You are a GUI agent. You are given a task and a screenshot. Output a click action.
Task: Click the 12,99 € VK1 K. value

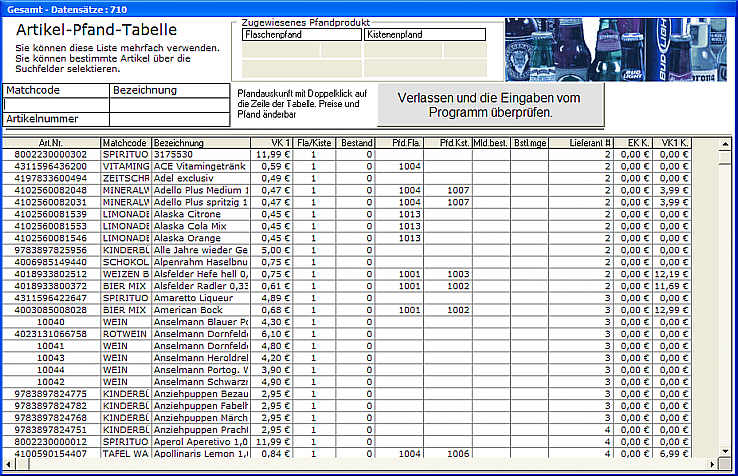pyautogui.click(x=672, y=310)
